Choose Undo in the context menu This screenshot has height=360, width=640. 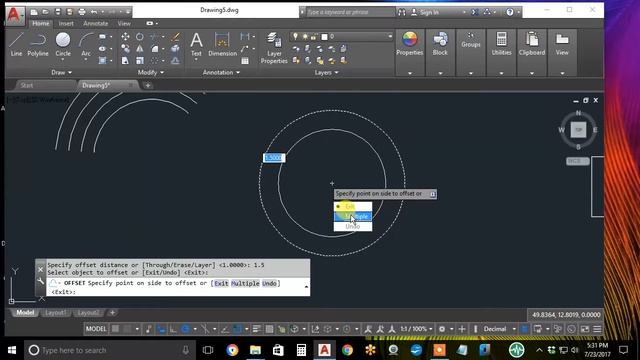click(x=353, y=226)
